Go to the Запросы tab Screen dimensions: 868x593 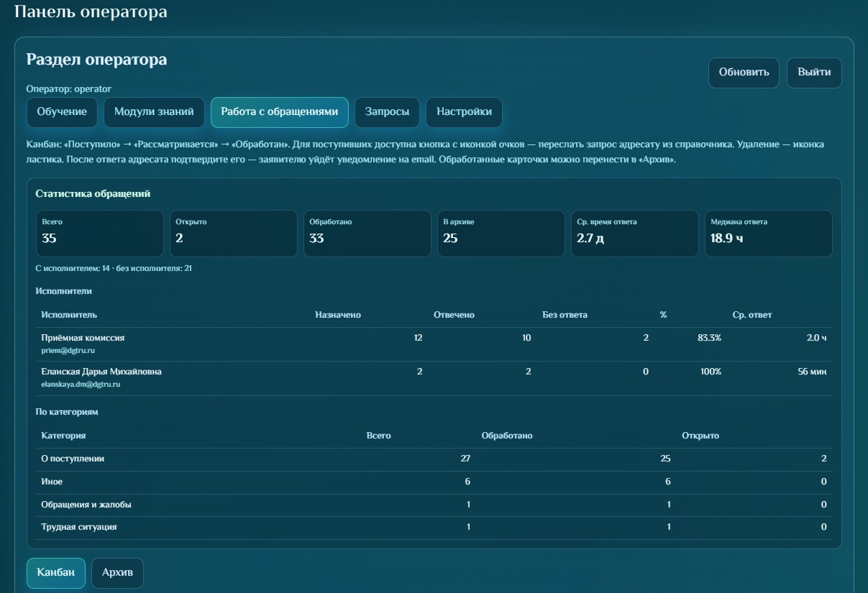pos(387,112)
